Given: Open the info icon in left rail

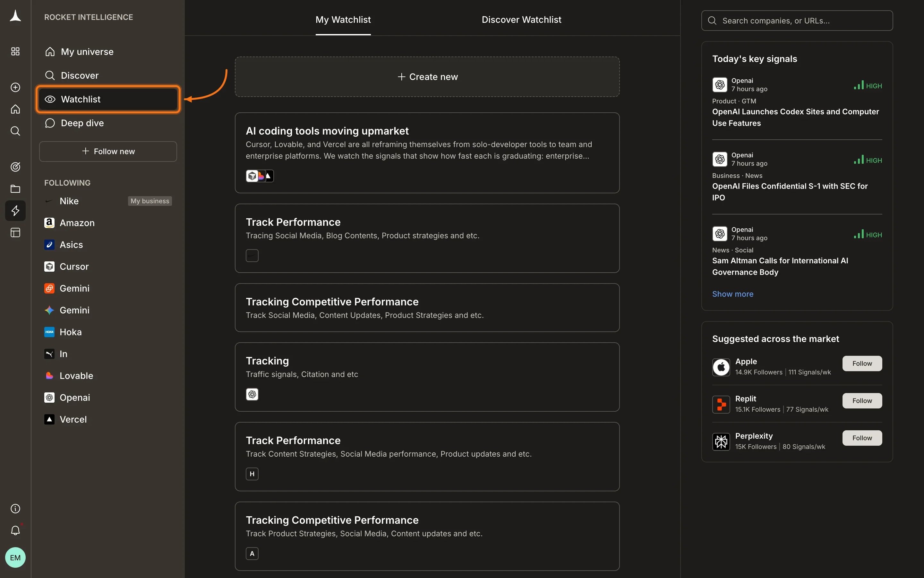Looking at the screenshot, I should [x=15, y=508].
